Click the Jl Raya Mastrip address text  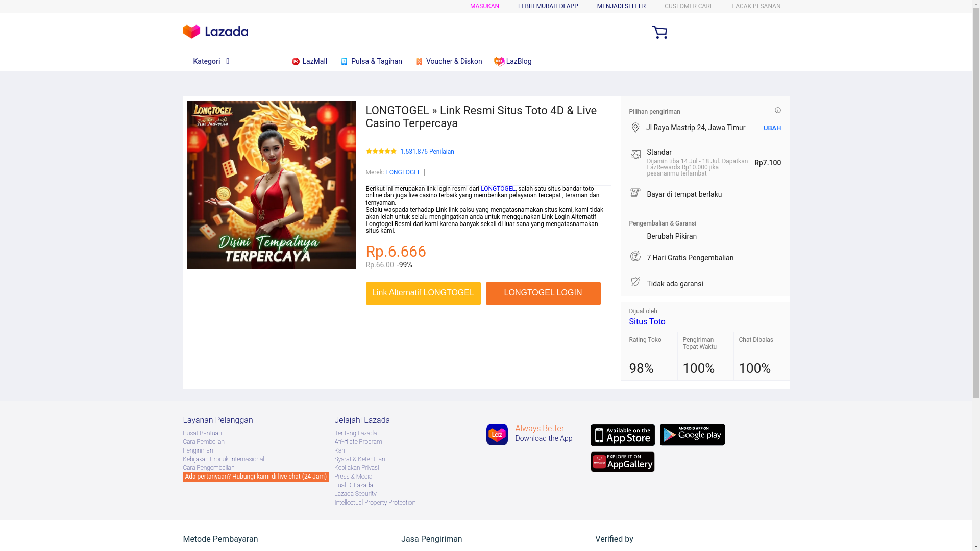point(695,128)
